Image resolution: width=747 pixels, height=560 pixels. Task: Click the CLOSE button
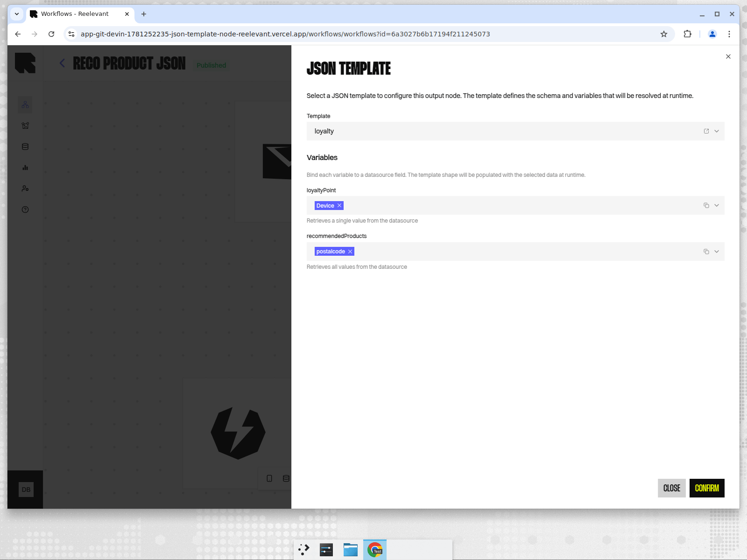pyautogui.click(x=672, y=488)
